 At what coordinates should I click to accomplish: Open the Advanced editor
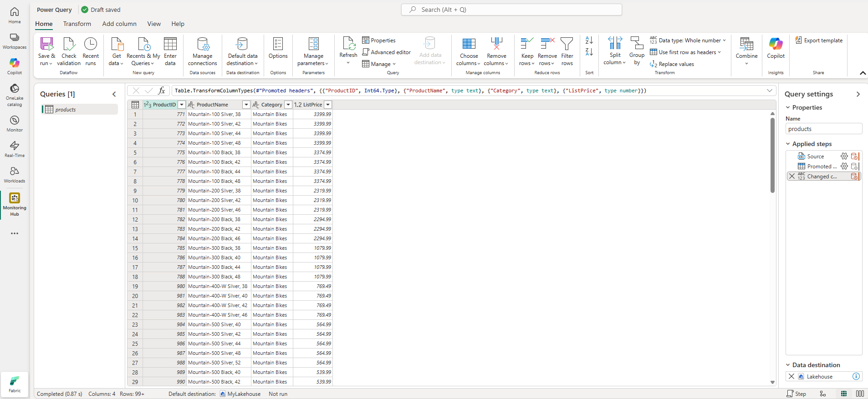pos(386,52)
